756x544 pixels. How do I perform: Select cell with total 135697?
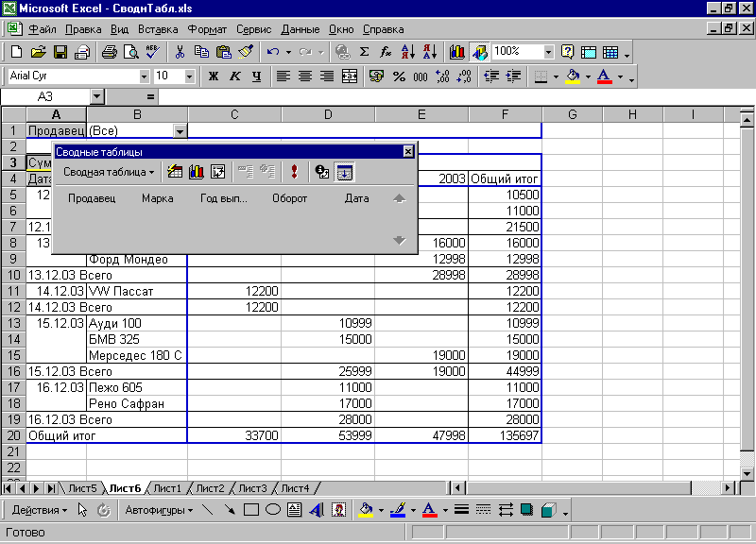click(x=505, y=435)
